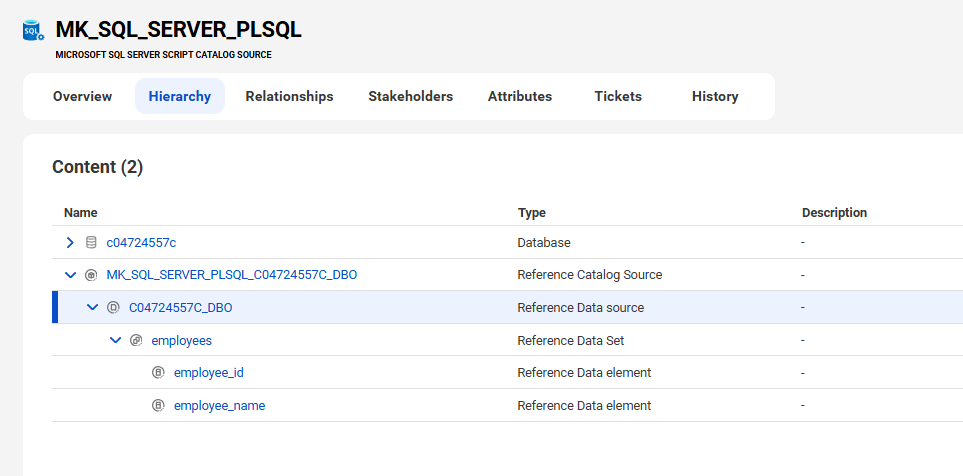Click the 'Content (2)' heading
963x476 pixels.
pos(98,167)
